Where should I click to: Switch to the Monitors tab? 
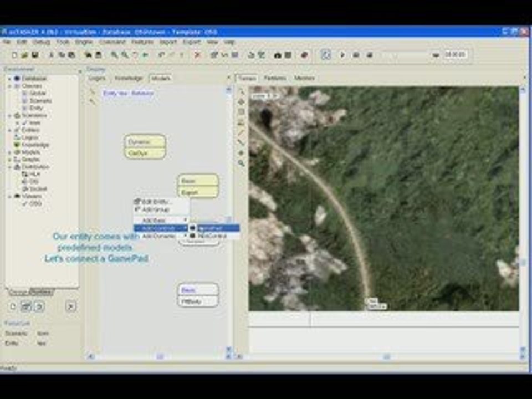pos(304,78)
